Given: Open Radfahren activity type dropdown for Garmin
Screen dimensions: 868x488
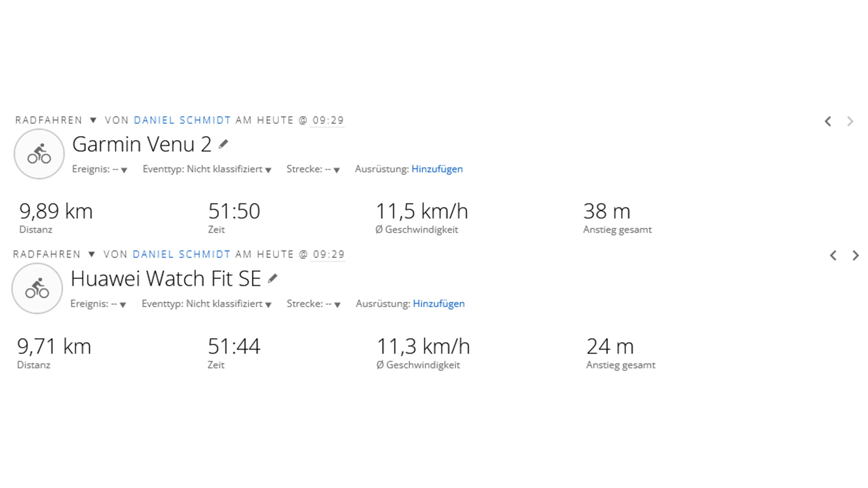Looking at the screenshot, I should 93,120.
